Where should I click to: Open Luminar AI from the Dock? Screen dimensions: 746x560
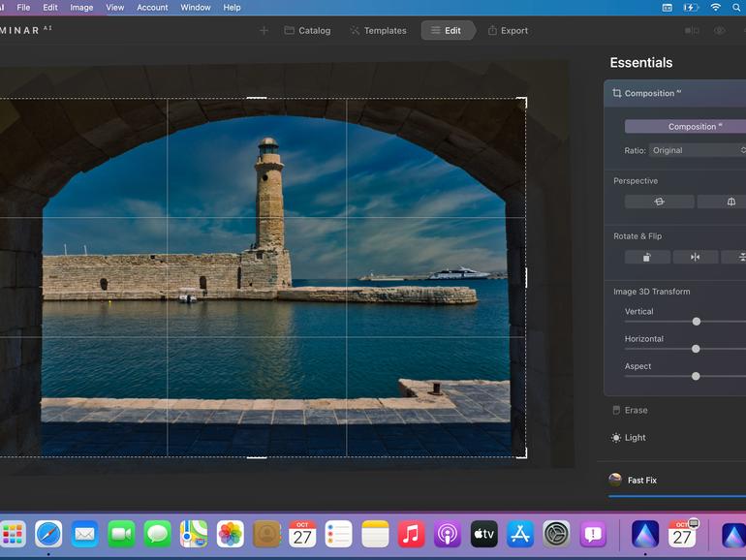(644, 534)
